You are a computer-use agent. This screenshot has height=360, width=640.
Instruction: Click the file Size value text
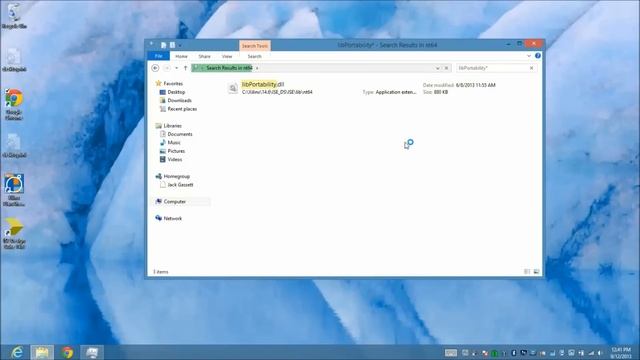click(x=441, y=92)
